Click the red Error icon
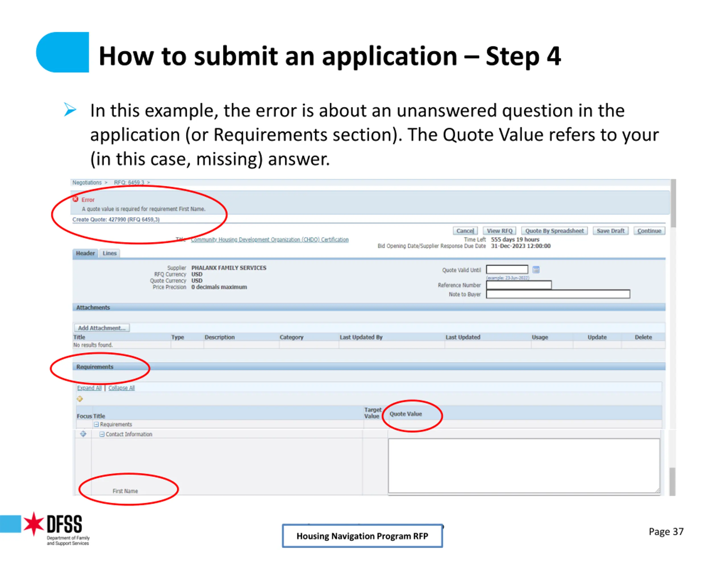Screen dimensions: 728x562 76,199
